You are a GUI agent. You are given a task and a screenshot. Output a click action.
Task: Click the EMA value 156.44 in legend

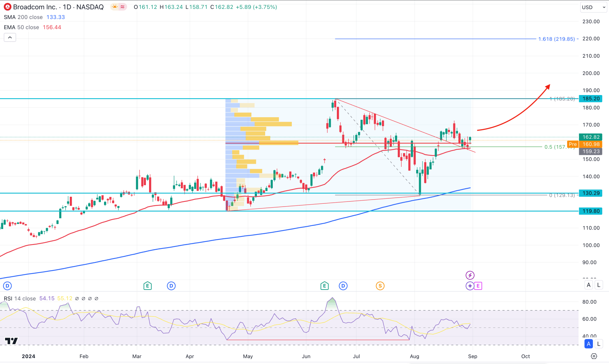[x=52, y=27]
